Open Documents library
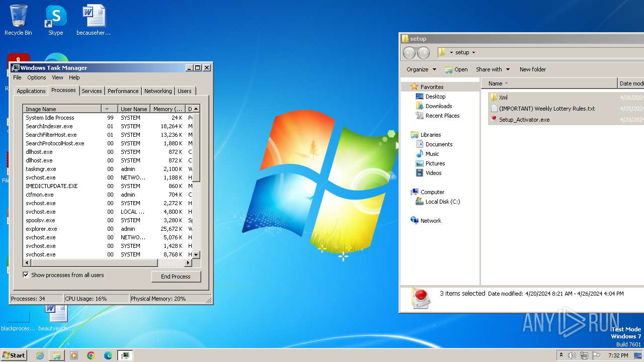The width and height of the screenshot is (644, 362). (x=439, y=144)
